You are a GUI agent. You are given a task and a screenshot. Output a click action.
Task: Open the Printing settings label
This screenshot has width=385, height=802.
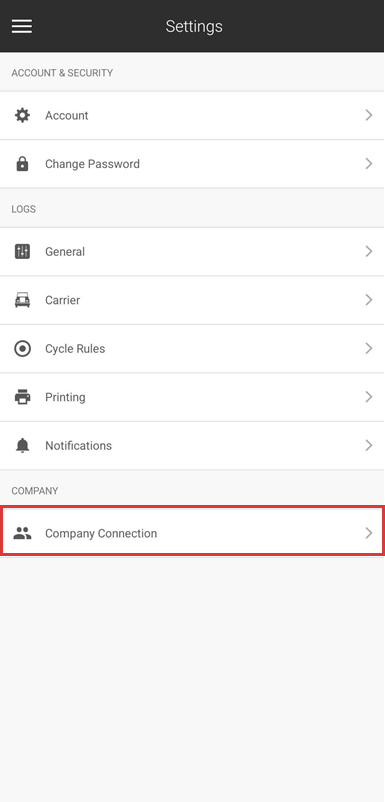(65, 397)
